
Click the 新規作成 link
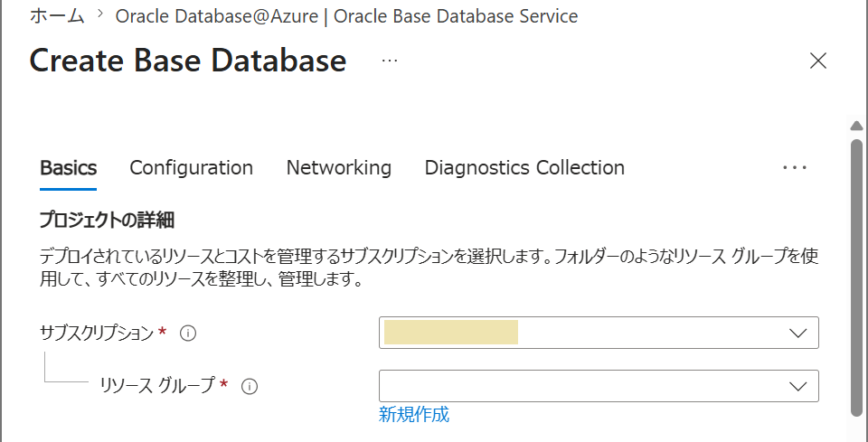413,414
